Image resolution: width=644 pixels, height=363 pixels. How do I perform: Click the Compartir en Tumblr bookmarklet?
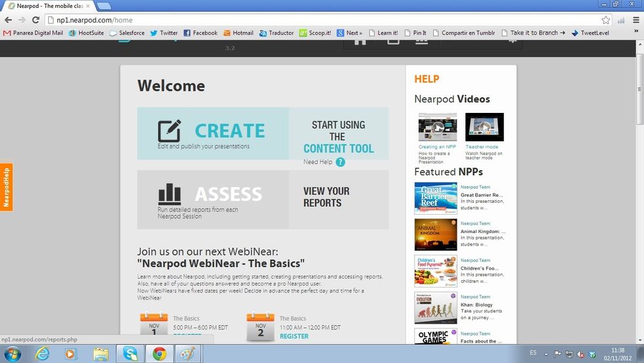click(x=464, y=33)
